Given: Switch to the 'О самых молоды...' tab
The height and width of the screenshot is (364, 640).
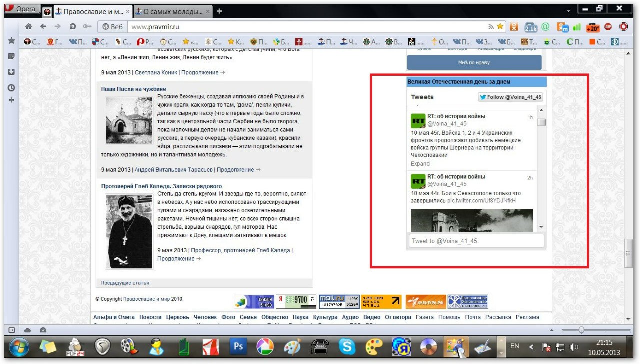Looking at the screenshot, I should pyautogui.click(x=172, y=11).
